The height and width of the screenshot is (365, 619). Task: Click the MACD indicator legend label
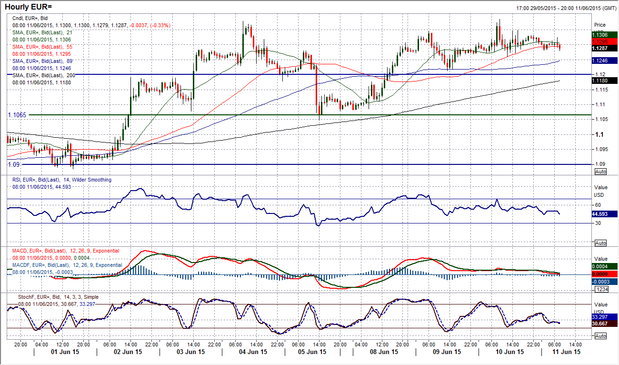(66, 251)
